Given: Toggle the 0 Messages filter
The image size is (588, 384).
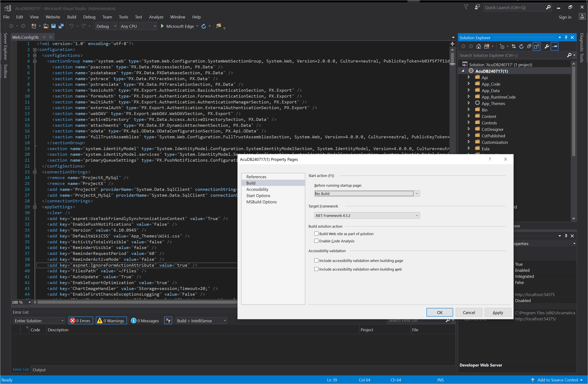Looking at the screenshot, I should click(145, 321).
